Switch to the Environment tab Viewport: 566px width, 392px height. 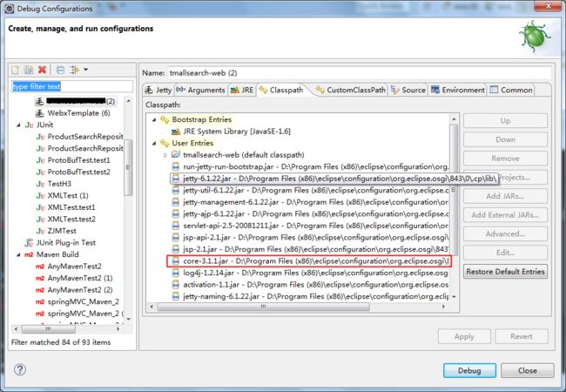(458, 90)
